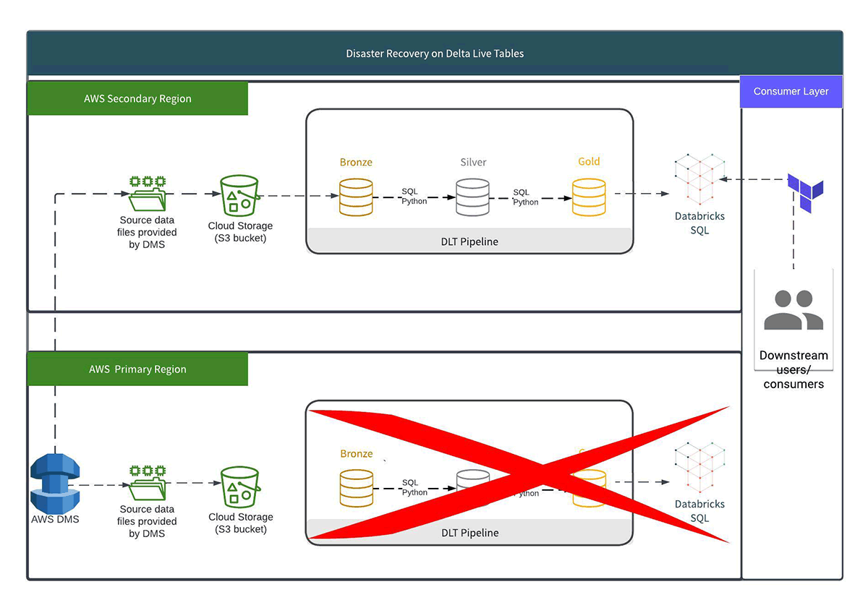Click 'Source data files provided by DMS' in primary region
The height and width of the screenshot is (613, 868).
coord(147,521)
